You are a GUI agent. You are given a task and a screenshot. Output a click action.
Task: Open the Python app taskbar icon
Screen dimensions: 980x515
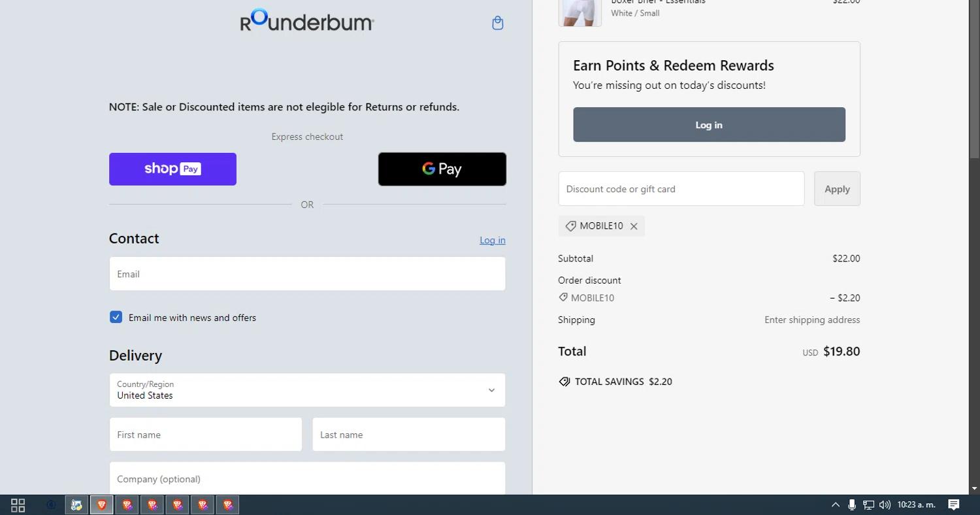point(76,505)
